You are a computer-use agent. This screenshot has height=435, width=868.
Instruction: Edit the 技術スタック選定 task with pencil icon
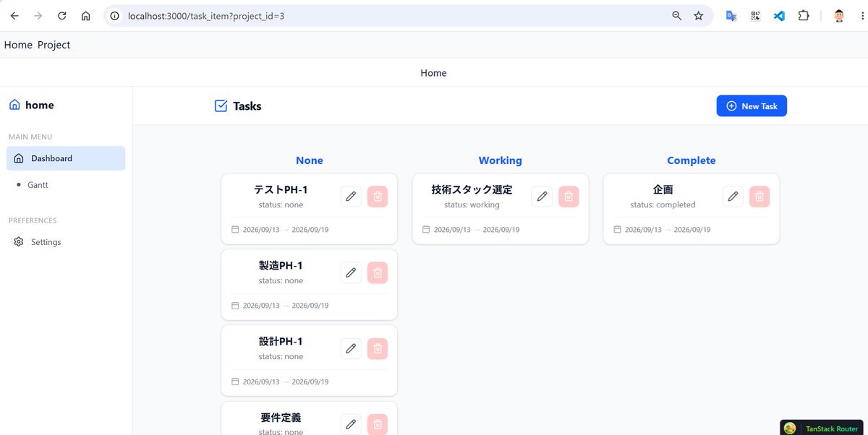[542, 197]
